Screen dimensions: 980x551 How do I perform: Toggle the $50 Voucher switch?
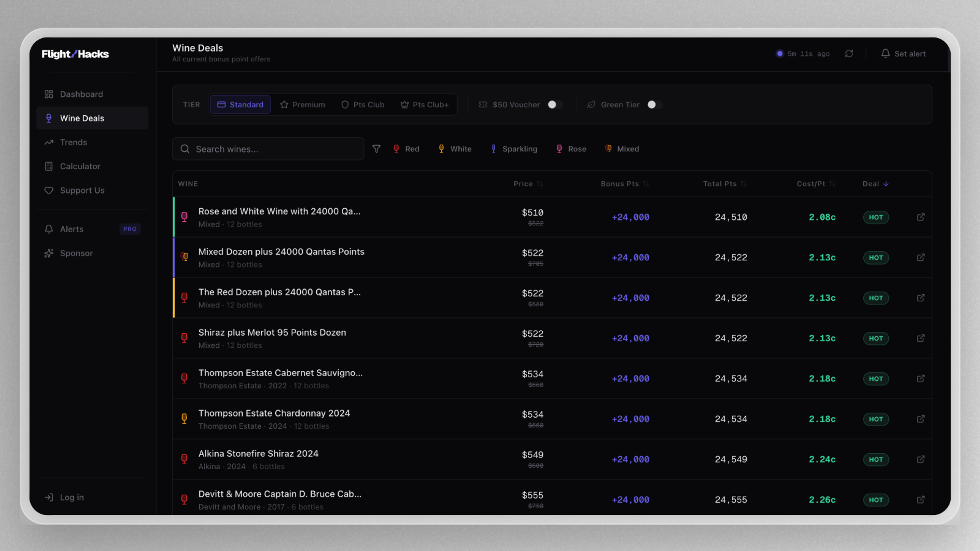pyautogui.click(x=555, y=105)
